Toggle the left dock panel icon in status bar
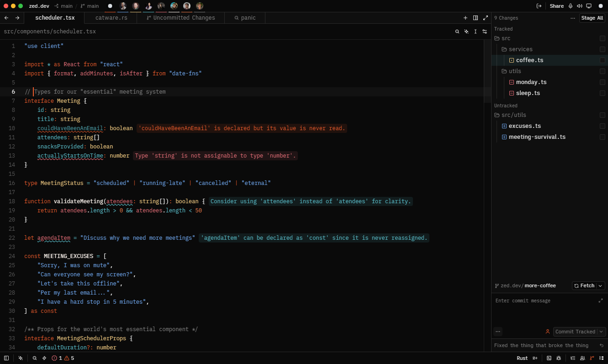608x364 pixels. (6, 358)
